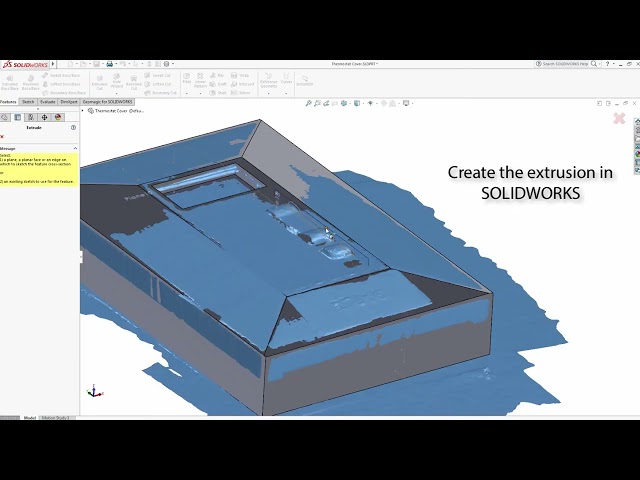Viewport: 640px width, 480px height.
Task: Open ConfigurationManager tab icon
Action: (31, 118)
